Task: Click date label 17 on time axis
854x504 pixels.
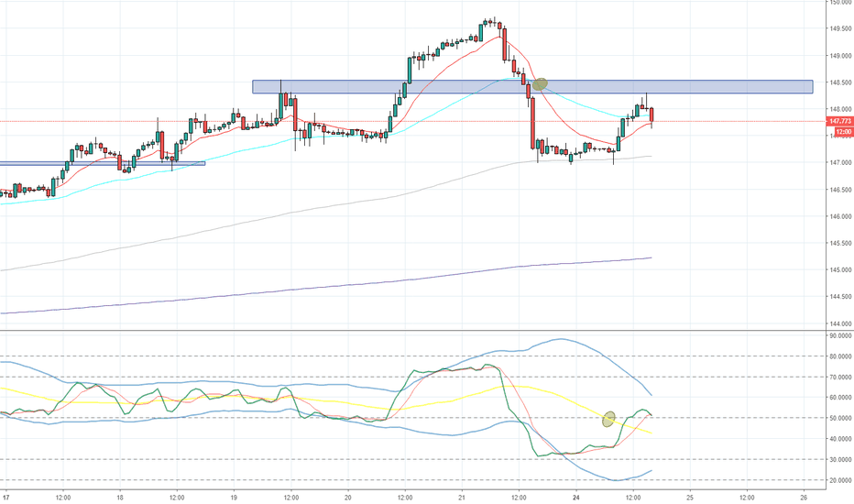Action: pyautogui.click(x=5, y=498)
